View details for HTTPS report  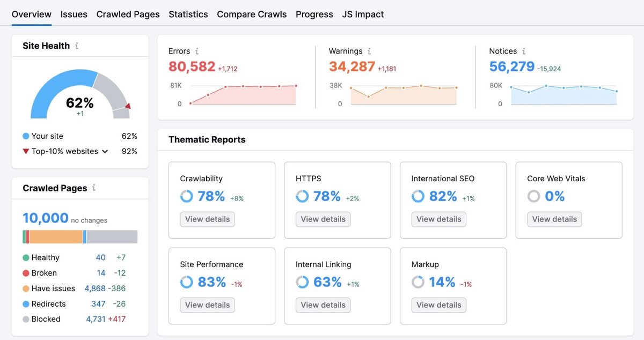point(323,219)
